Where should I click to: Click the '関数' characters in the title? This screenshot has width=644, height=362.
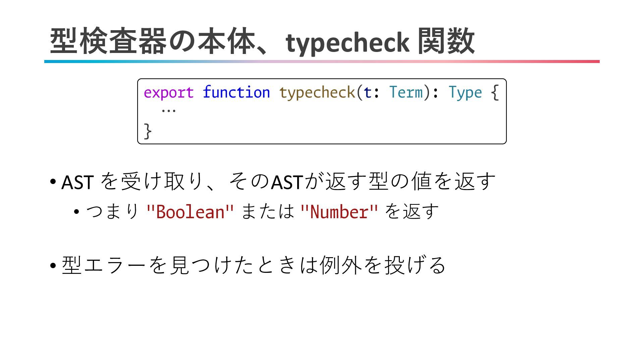[446, 42]
